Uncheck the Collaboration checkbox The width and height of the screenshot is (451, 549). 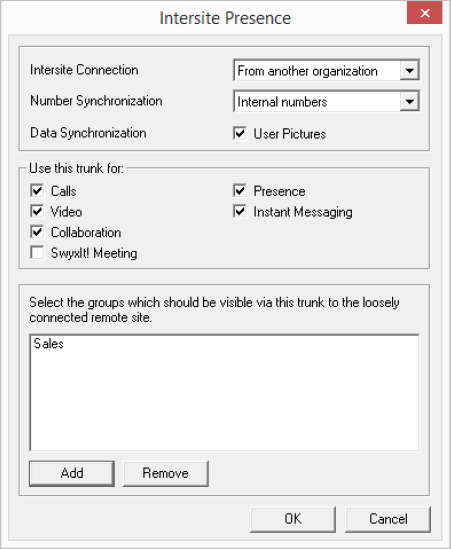(x=37, y=232)
